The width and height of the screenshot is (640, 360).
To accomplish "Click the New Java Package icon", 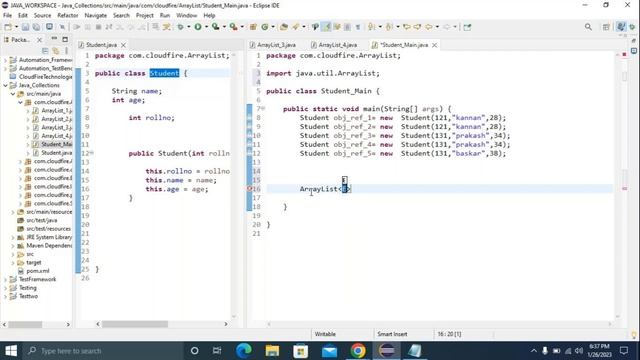I will pyautogui.click(x=253, y=27).
